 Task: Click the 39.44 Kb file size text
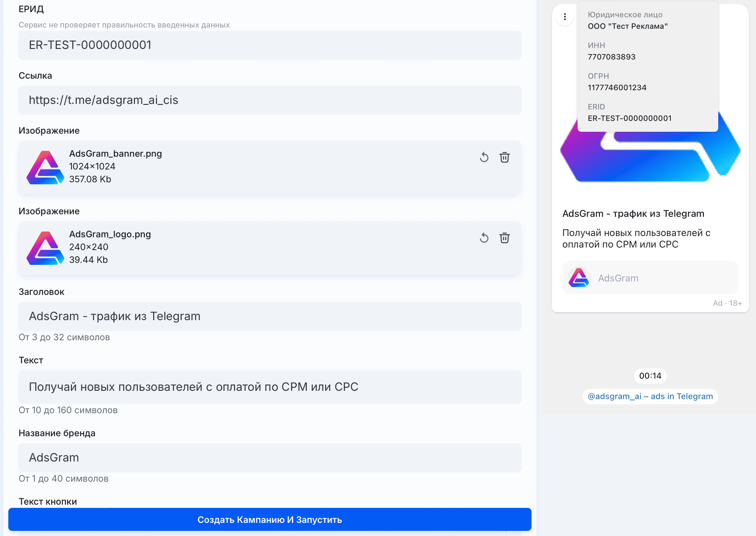point(89,260)
